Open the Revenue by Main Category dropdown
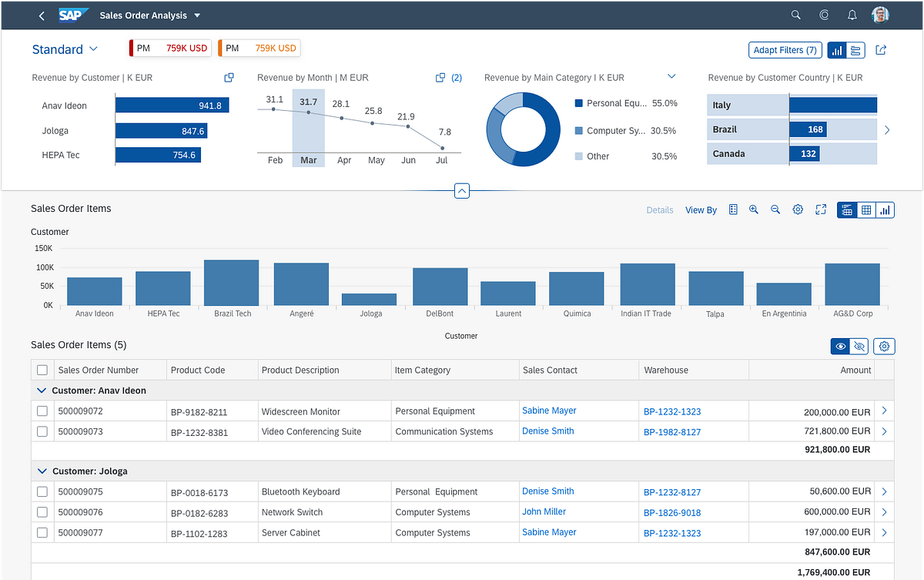This screenshot has width=924, height=580. point(671,77)
